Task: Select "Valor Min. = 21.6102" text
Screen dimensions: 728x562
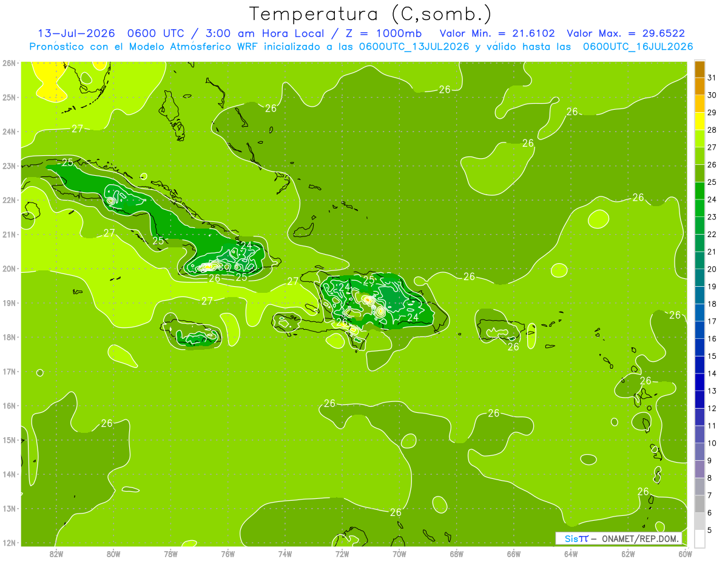Action: click(496, 33)
